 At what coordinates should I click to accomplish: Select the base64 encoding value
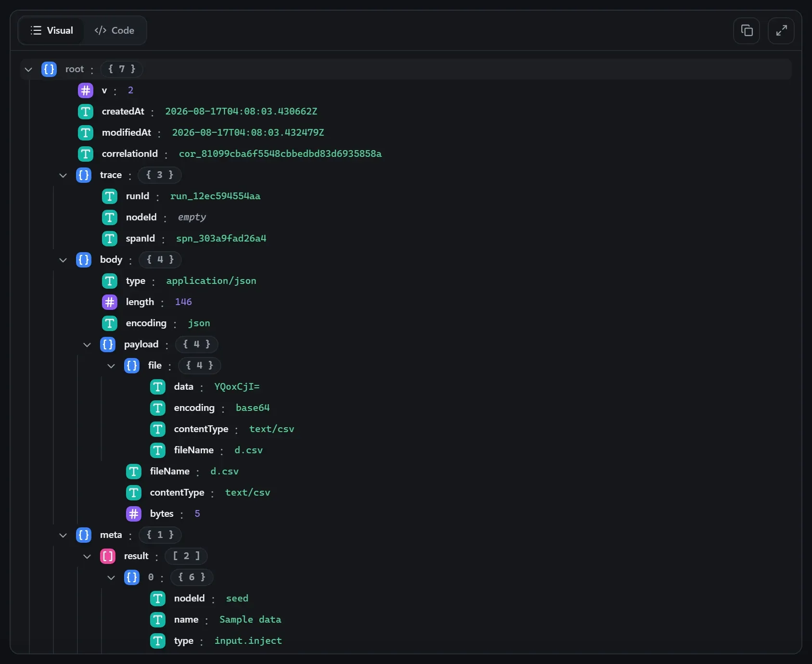coord(253,408)
